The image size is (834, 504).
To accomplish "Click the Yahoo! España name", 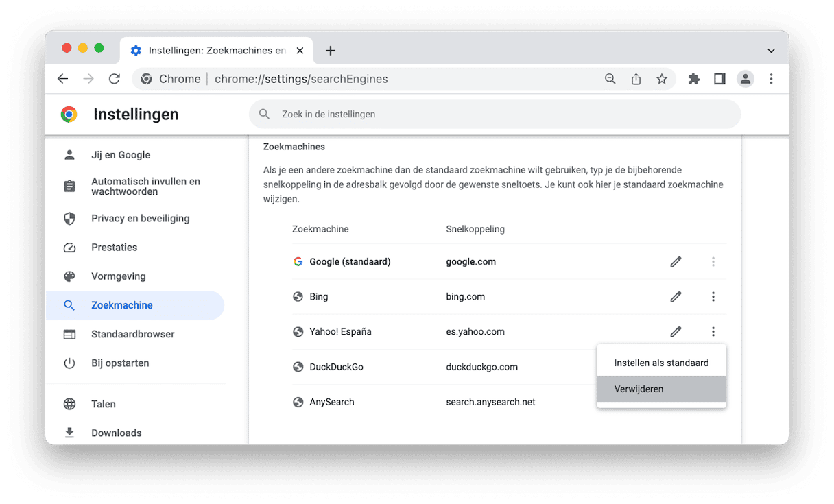I will [x=340, y=332].
